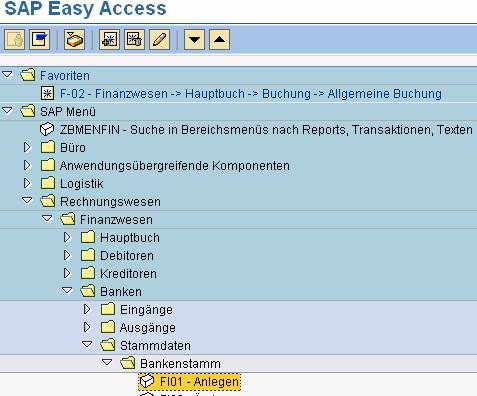Select the Logistik label

coord(82,183)
